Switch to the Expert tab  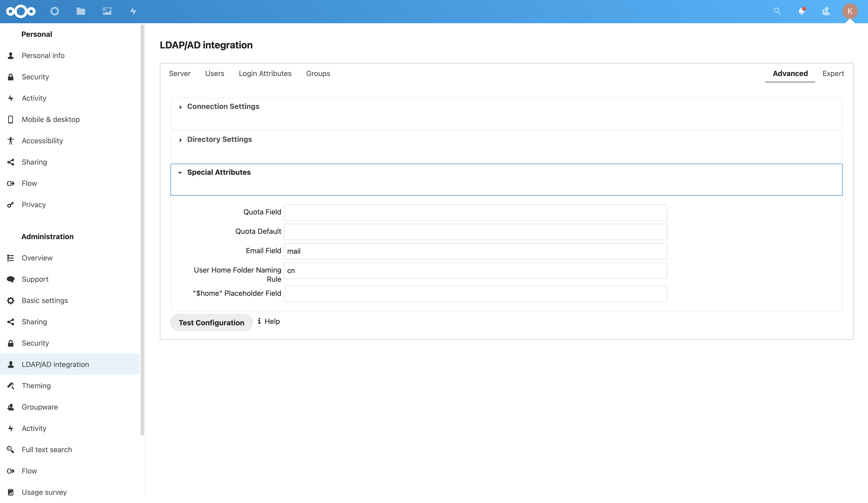[x=833, y=73]
